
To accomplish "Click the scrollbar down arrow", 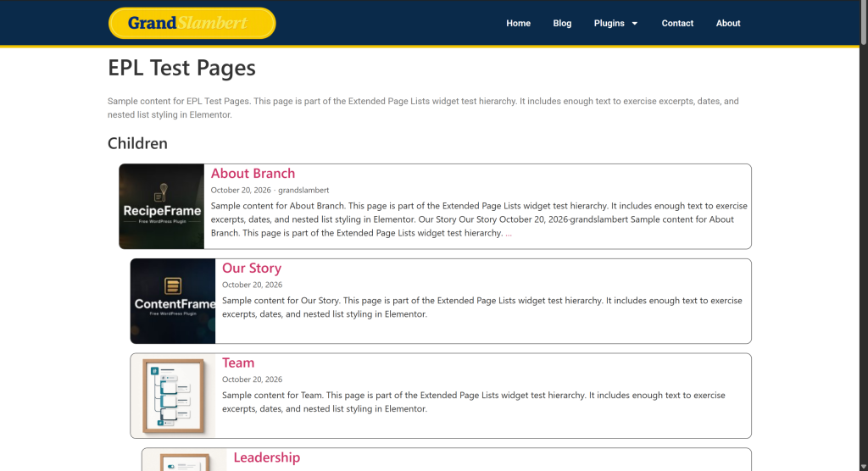I will 864,467.
